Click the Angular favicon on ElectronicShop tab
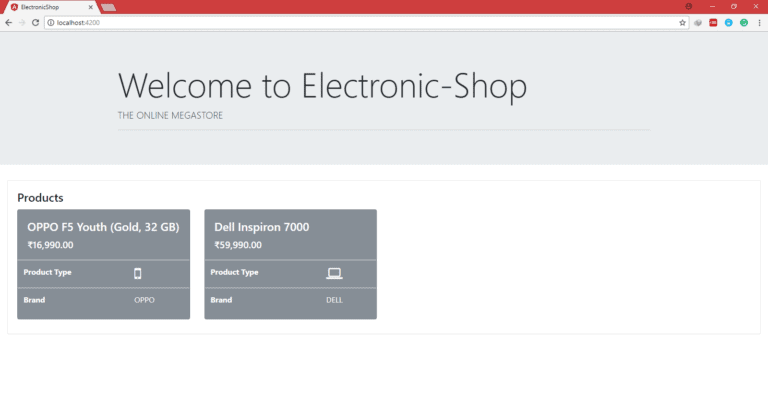Image resolution: width=768 pixels, height=413 pixels. [14, 7]
